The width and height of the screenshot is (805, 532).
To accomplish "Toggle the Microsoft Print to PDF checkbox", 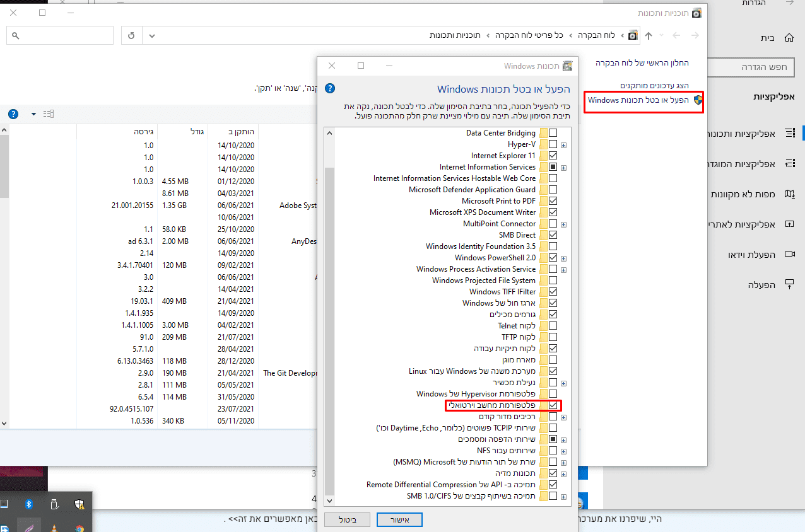I will tap(553, 201).
